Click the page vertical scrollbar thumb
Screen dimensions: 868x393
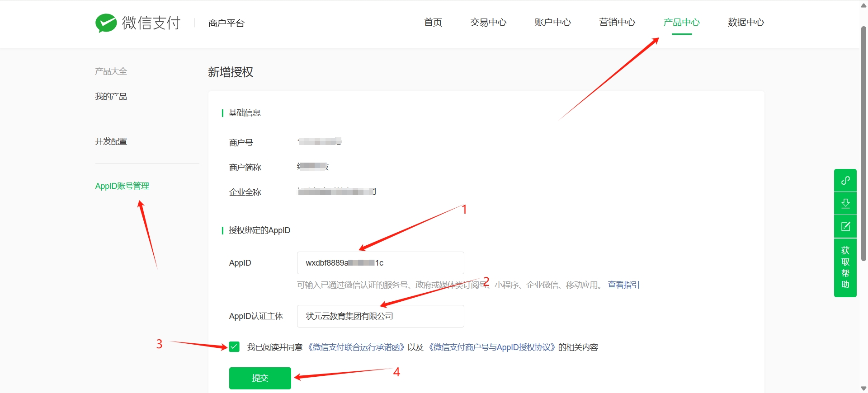[x=863, y=144]
